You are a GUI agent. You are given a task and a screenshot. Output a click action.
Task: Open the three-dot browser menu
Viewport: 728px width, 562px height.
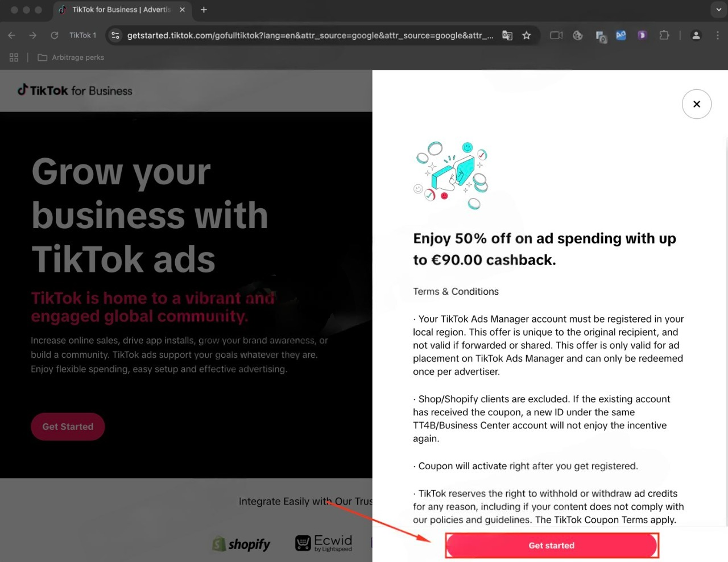[x=717, y=35]
